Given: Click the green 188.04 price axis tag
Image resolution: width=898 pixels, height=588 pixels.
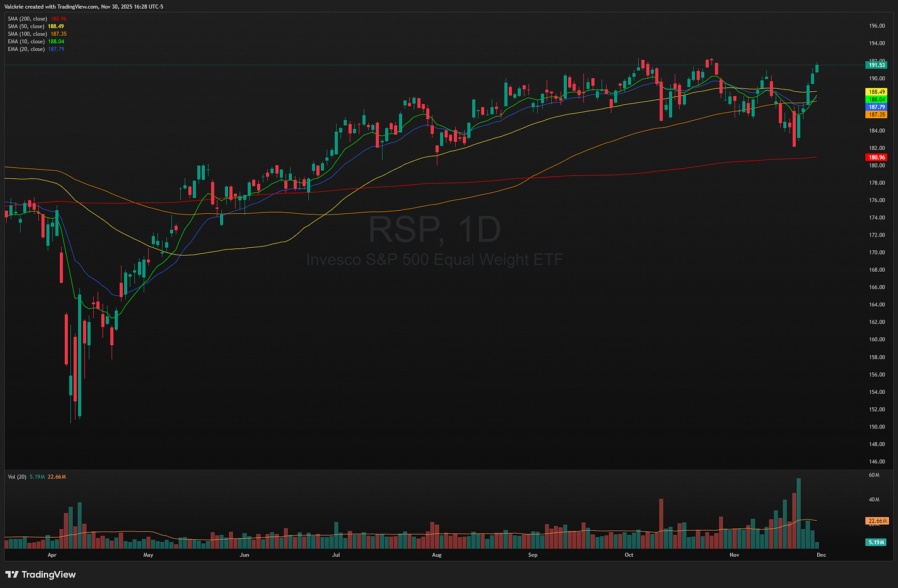Looking at the screenshot, I should click(x=876, y=99).
